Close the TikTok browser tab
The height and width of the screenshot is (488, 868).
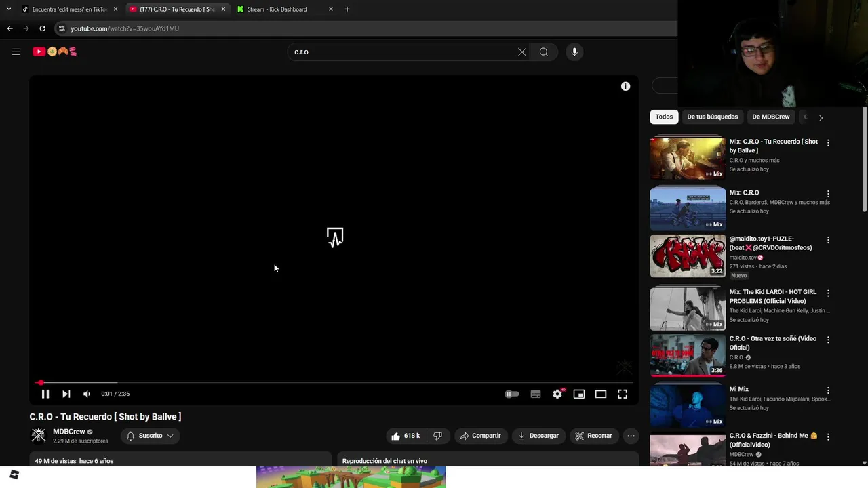pyautogui.click(x=115, y=9)
